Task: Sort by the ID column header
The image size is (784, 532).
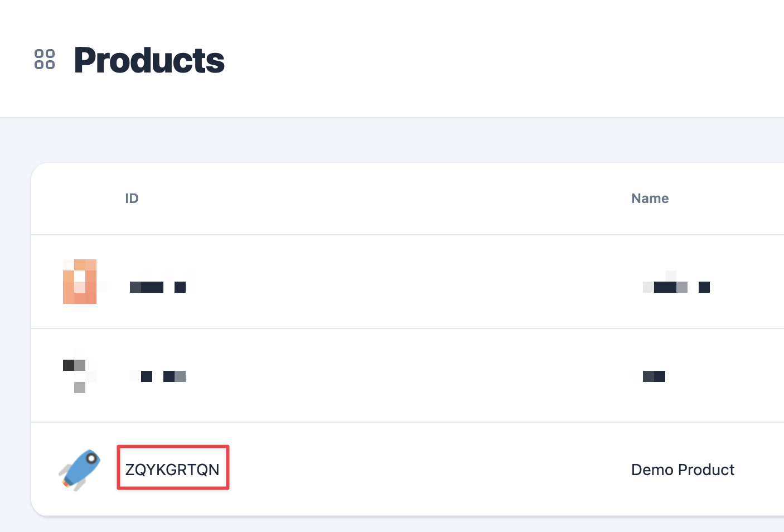Action: pos(132,199)
